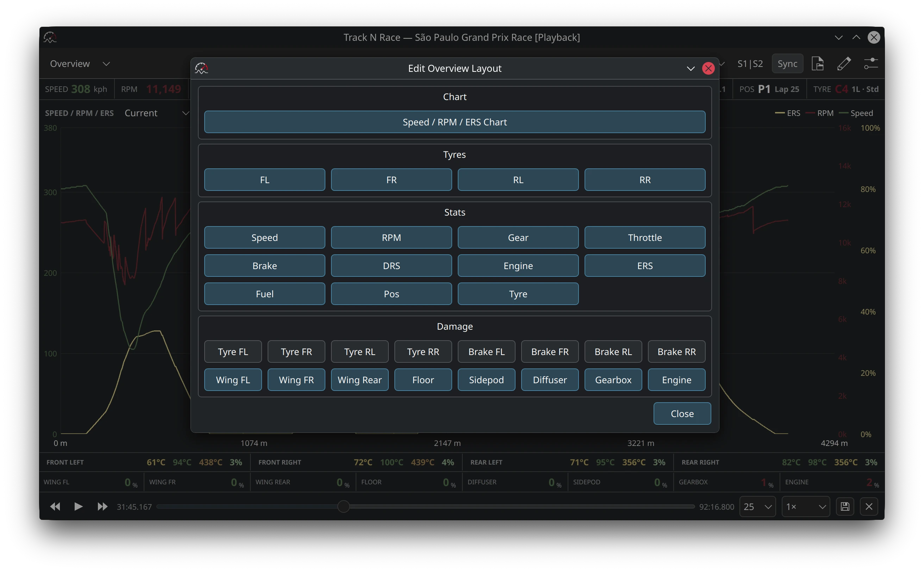Click the export document icon
The image size is (924, 572).
tap(817, 63)
